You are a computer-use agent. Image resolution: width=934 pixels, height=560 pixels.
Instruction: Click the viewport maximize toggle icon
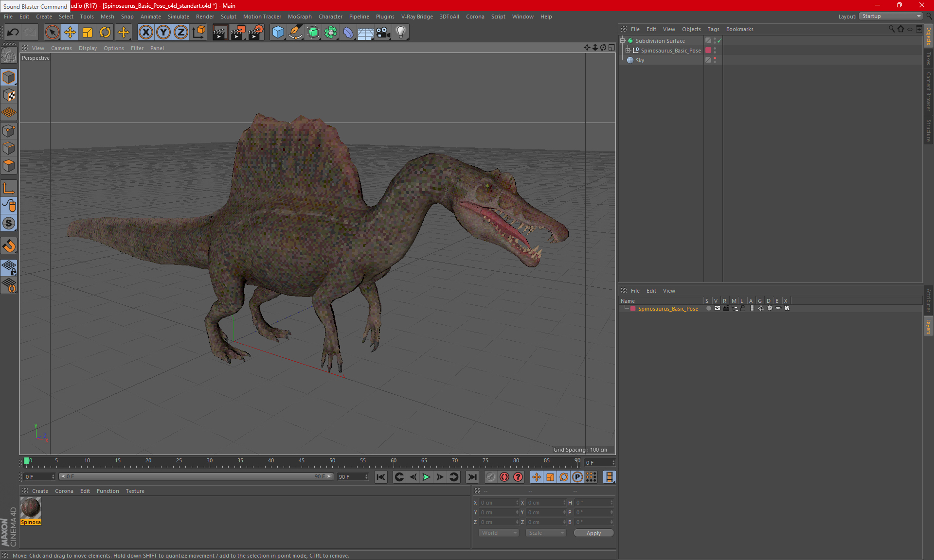coord(611,48)
